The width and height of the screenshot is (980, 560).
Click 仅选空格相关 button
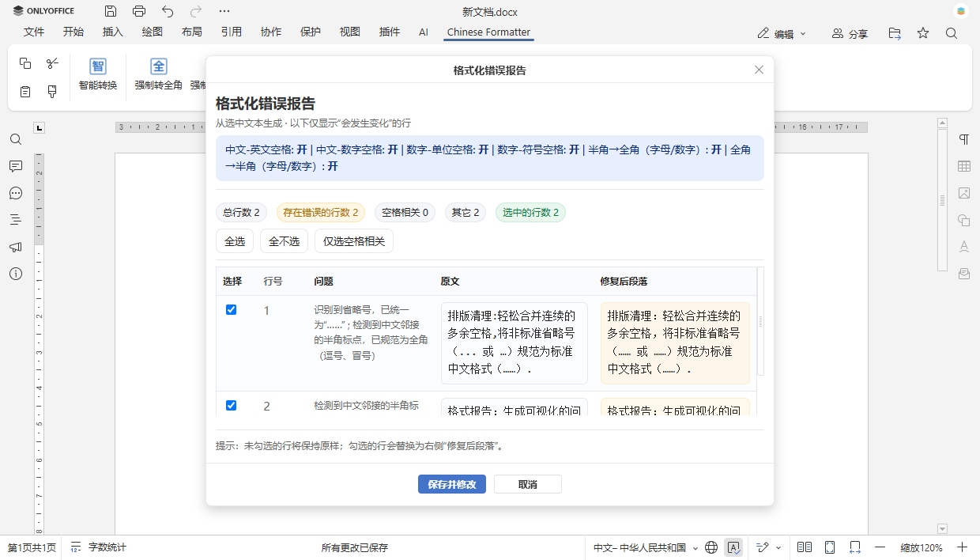pos(354,241)
